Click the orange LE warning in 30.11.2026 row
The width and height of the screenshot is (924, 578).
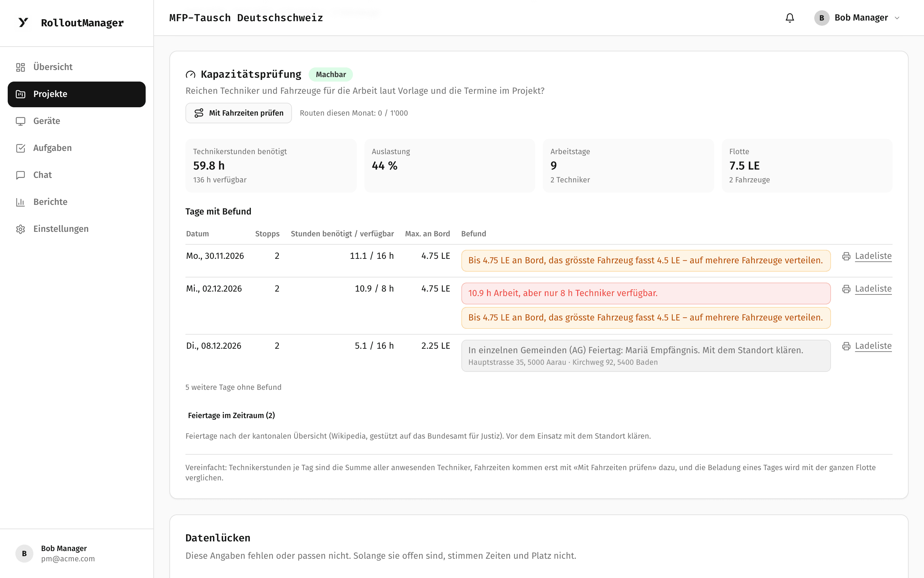[x=646, y=261]
